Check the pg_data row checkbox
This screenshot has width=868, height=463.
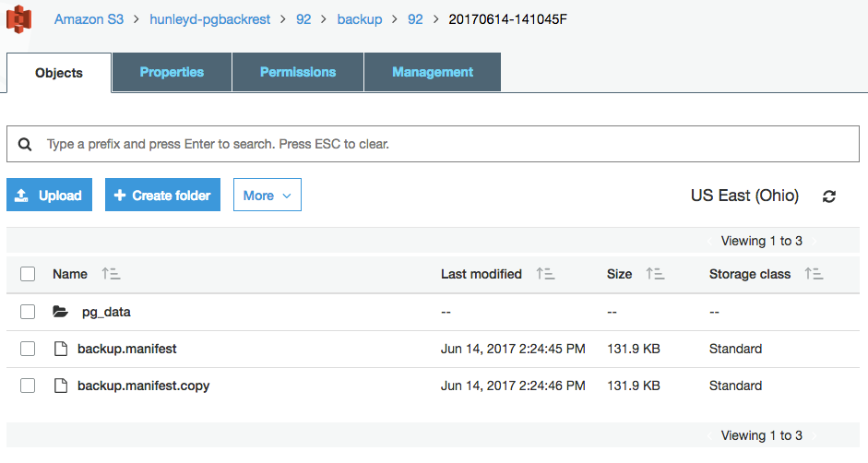coord(28,312)
